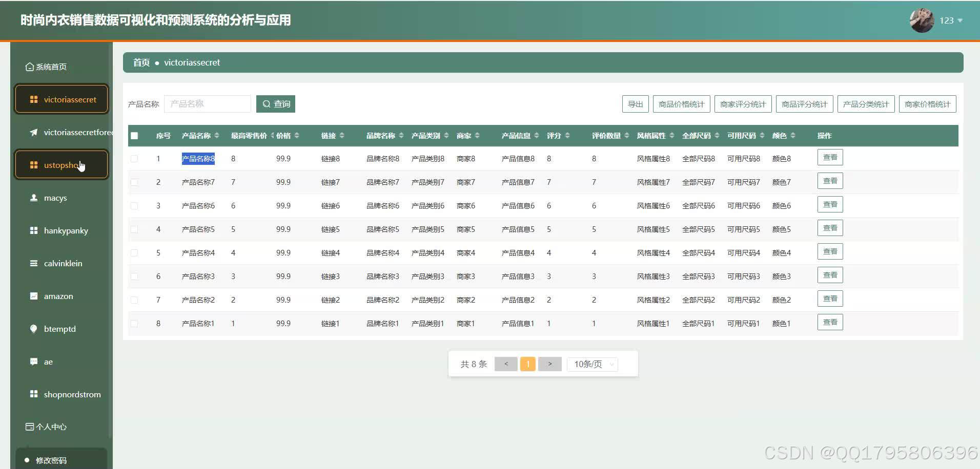
Task: Check the row with 产品名称6
Action: click(134, 206)
